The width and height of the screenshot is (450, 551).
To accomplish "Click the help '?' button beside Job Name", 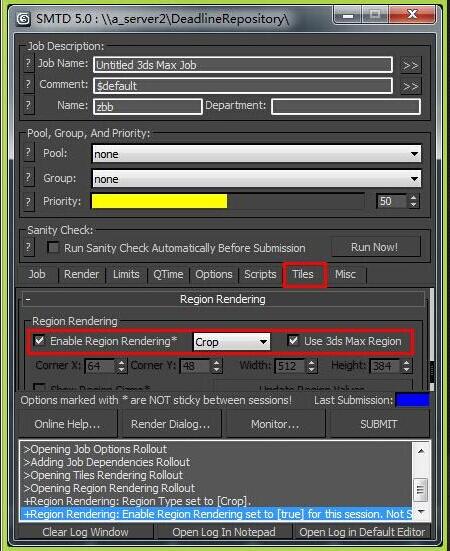I will 28,64.
